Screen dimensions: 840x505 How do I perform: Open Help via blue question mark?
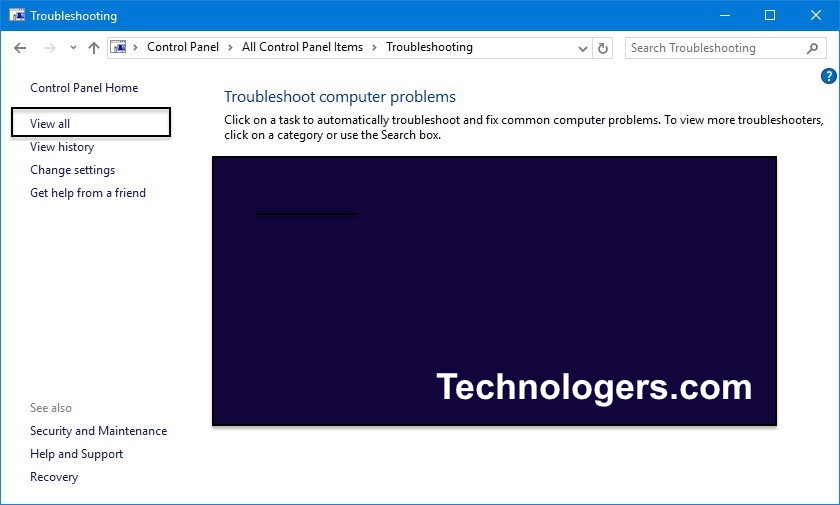coord(828,76)
